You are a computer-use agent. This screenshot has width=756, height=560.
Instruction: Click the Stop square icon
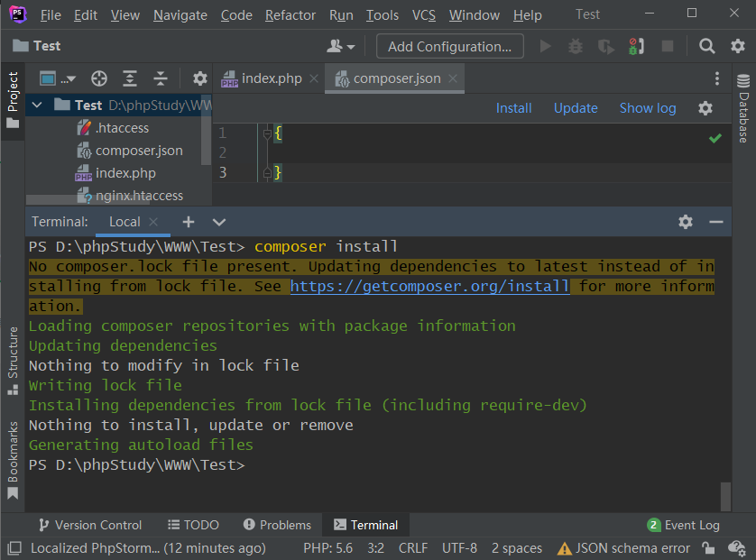tap(668, 46)
